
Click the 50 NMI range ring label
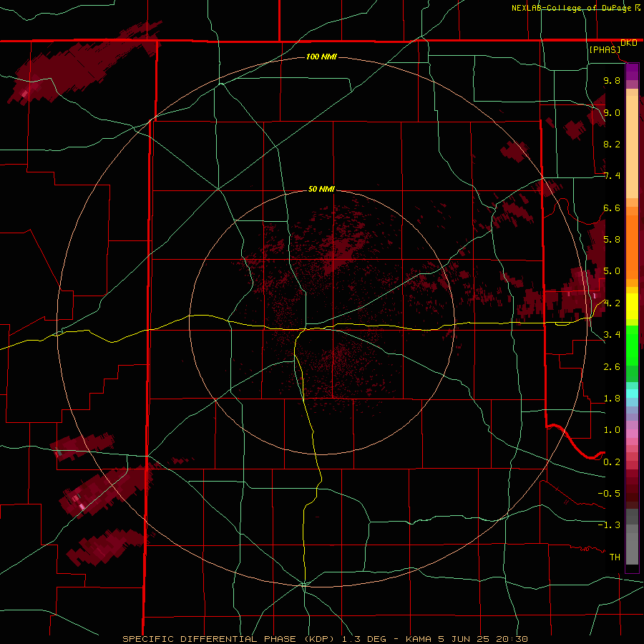[321, 190]
